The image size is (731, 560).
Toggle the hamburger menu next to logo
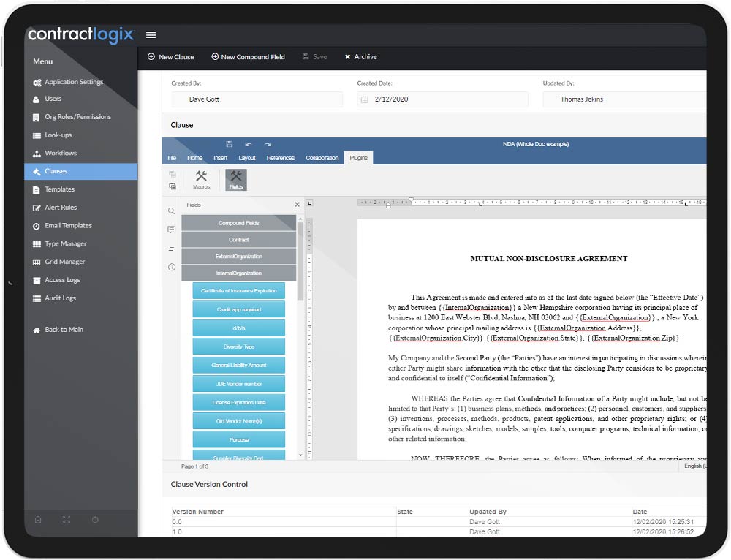point(151,35)
